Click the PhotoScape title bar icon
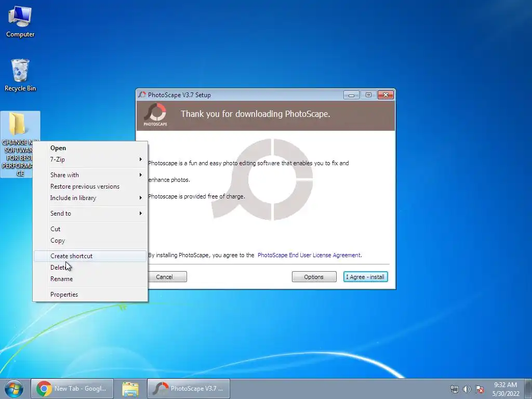The image size is (532, 399). 142,95
